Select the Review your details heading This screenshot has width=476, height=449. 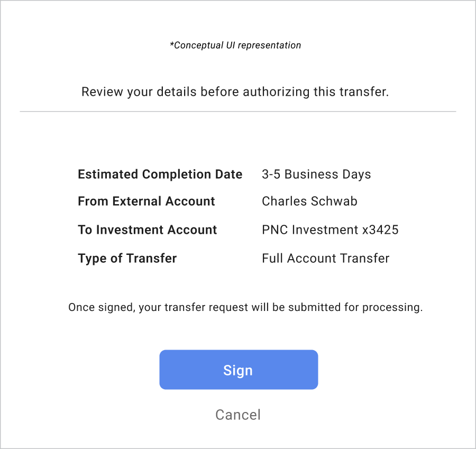235,92
